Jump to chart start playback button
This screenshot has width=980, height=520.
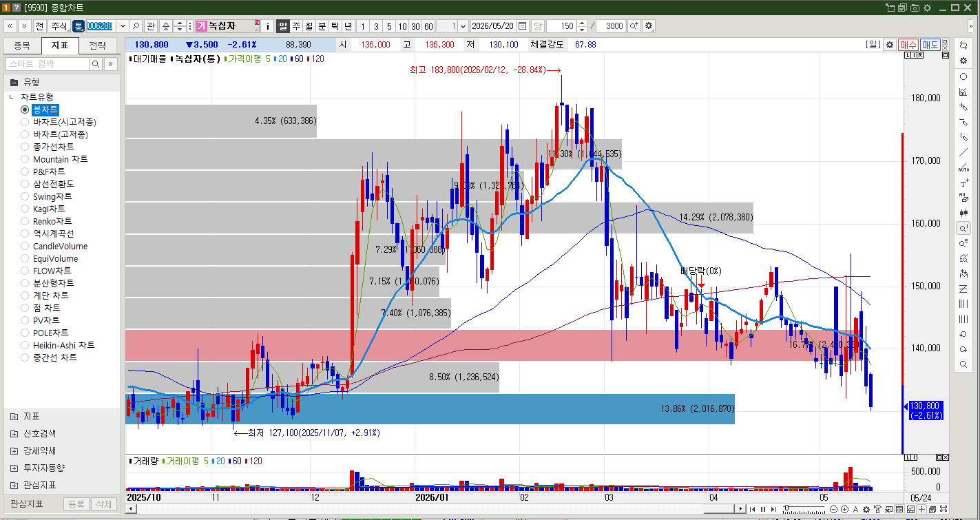(752, 509)
